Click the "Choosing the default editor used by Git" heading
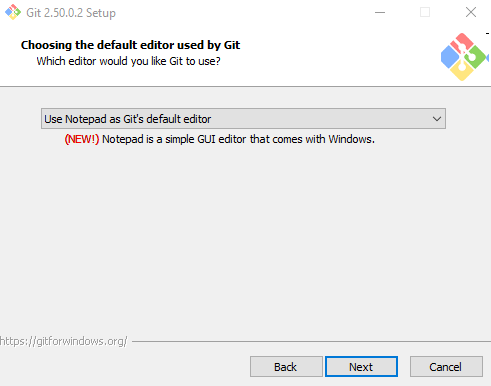Image resolution: width=491 pixels, height=386 pixels. pyautogui.click(x=130, y=45)
